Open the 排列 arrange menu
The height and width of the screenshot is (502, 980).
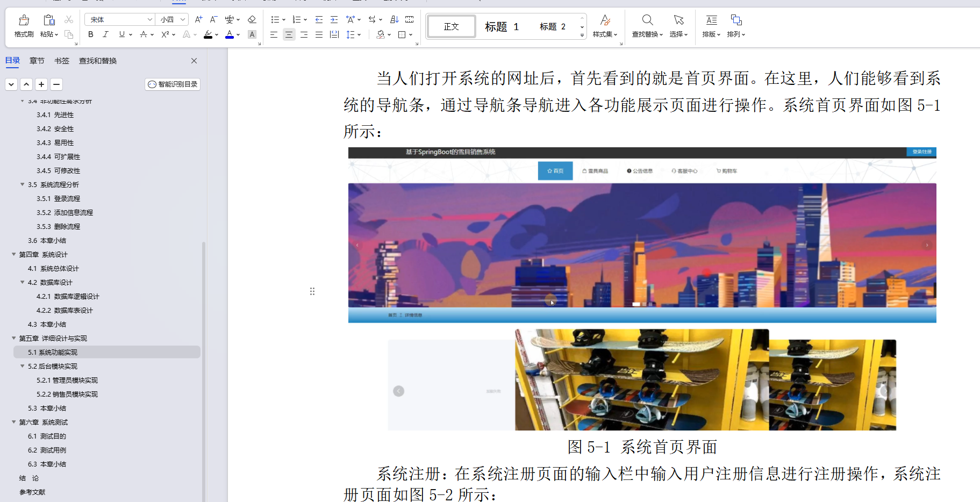point(736,26)
